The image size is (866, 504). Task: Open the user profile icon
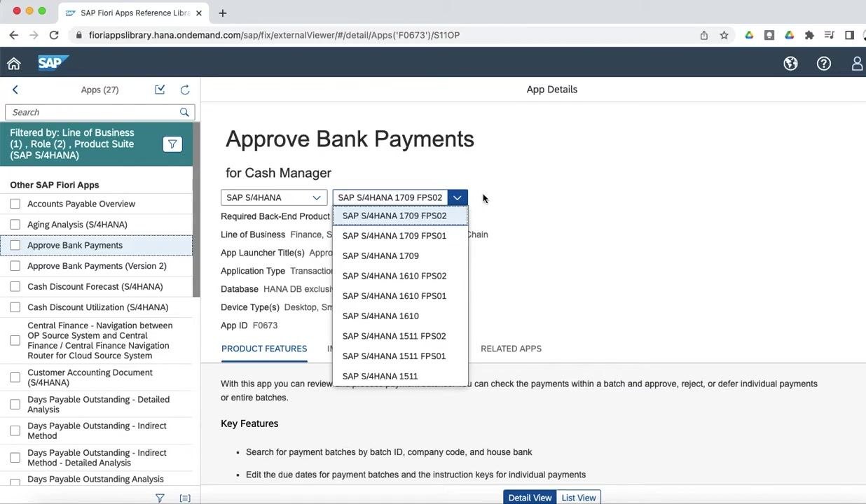(857, 64)
